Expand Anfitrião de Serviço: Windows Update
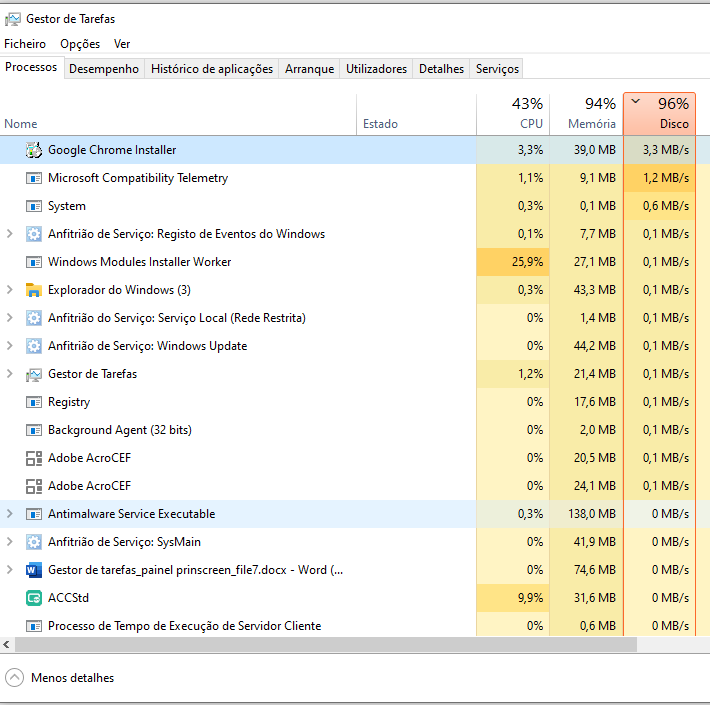Image resolution: width=710 pixels, height=705 pixels. 10,346
